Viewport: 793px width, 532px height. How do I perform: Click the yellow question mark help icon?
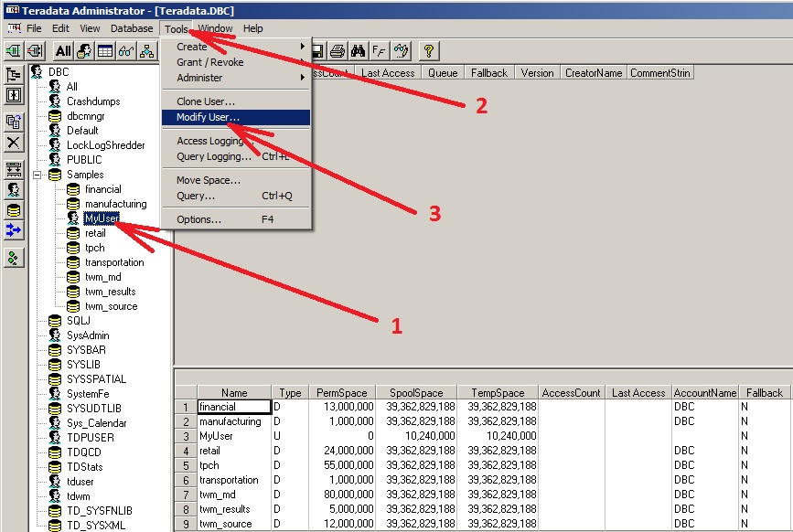click(x=429, y=51)
